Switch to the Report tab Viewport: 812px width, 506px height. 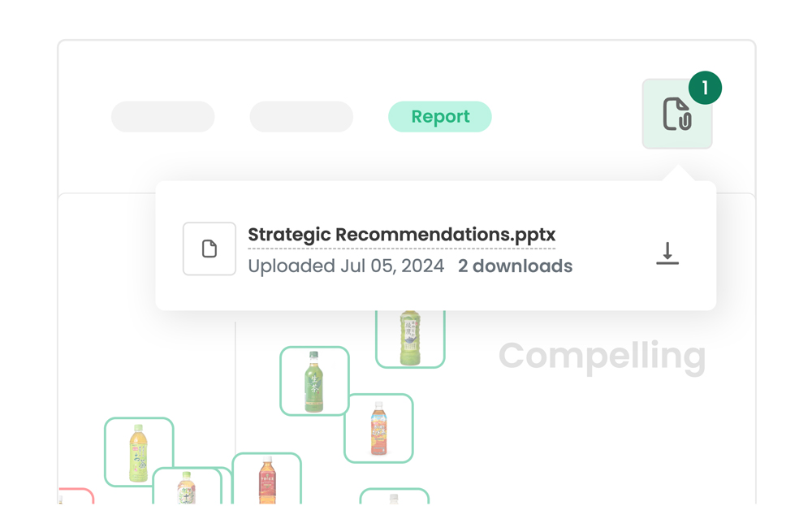click(x=440, y=117)
